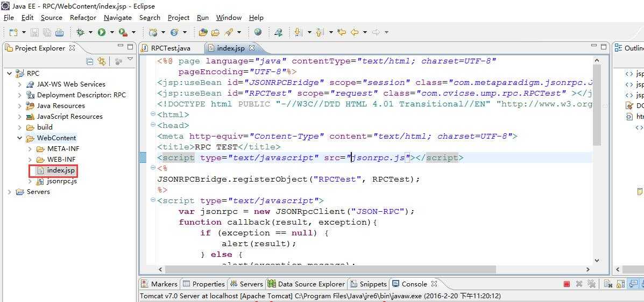Click the editor vertical scrollbar thumb
Screen dimensions: 644x302
597,105
